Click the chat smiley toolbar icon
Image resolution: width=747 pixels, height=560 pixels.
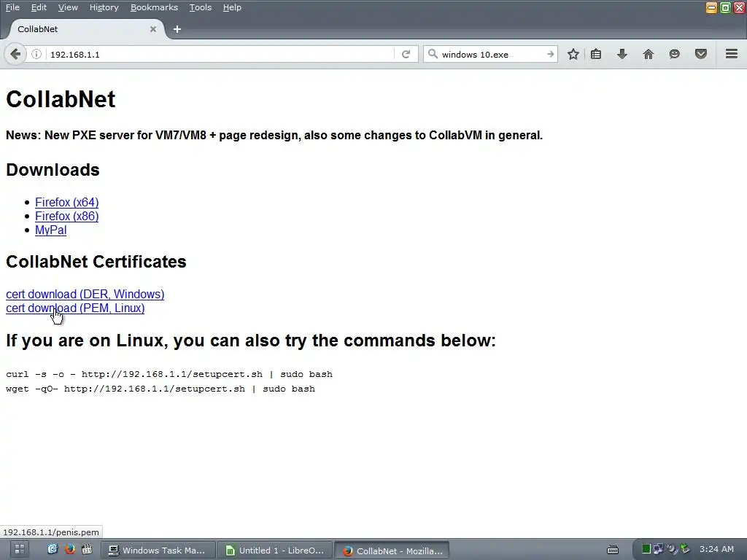[674, 54]
